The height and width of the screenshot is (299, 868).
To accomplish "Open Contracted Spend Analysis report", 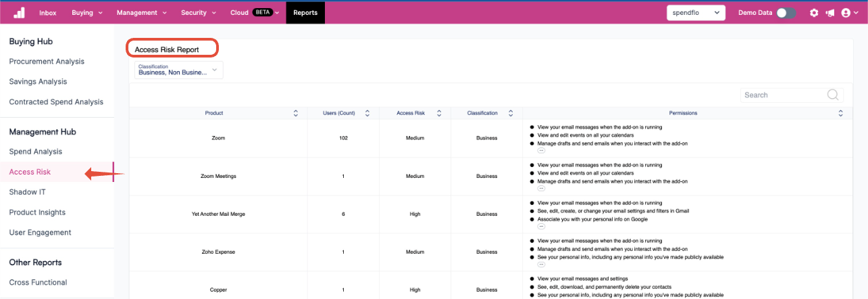I will [x=56, y=102].
